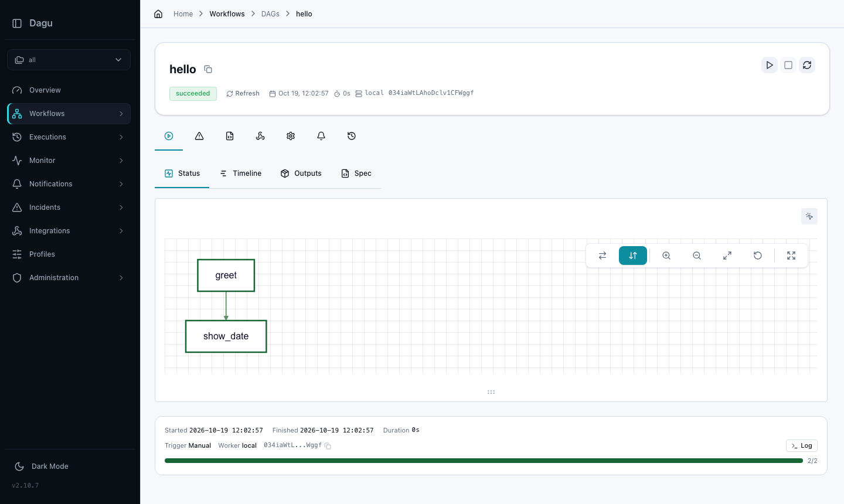
Task: Open the notifications bell icon tab
Action: pyautogui.click(x=321, y=136)
